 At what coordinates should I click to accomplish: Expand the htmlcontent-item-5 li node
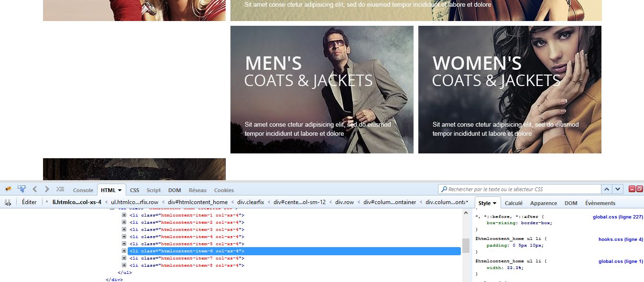124,244
